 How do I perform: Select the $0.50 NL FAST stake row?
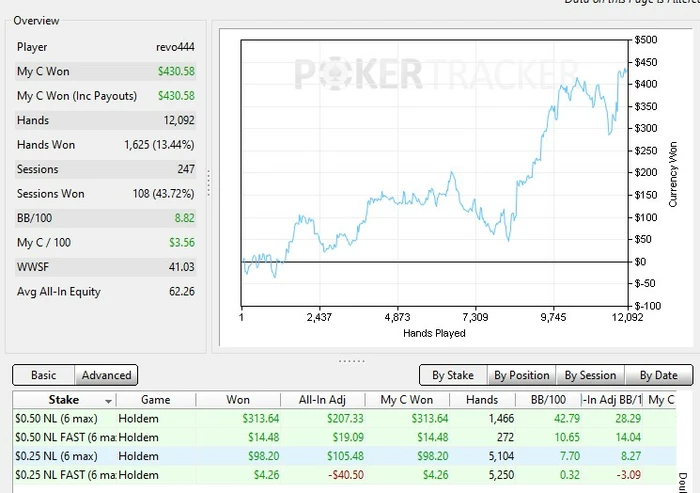[x=344, y=437]
